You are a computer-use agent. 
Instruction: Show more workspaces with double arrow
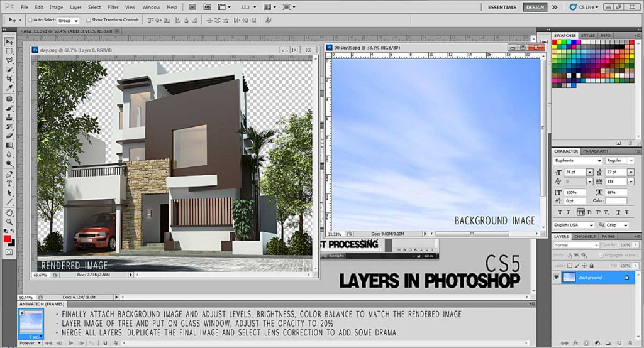(555, 7)
